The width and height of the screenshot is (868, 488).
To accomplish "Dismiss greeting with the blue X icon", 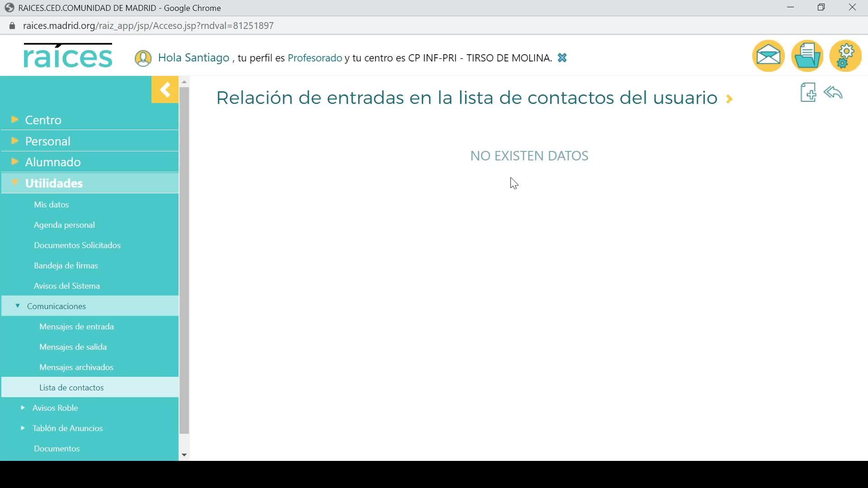I will [x=562, y=58].
